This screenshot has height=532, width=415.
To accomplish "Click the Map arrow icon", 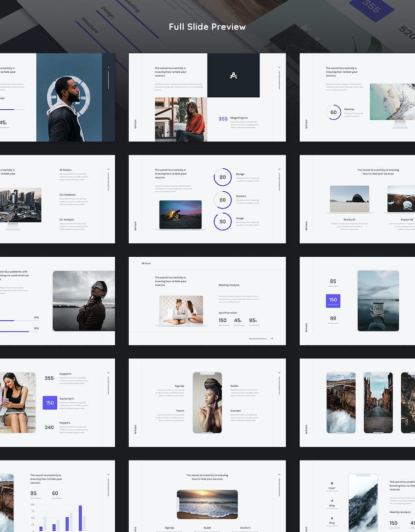I will (x=332, y=501).
